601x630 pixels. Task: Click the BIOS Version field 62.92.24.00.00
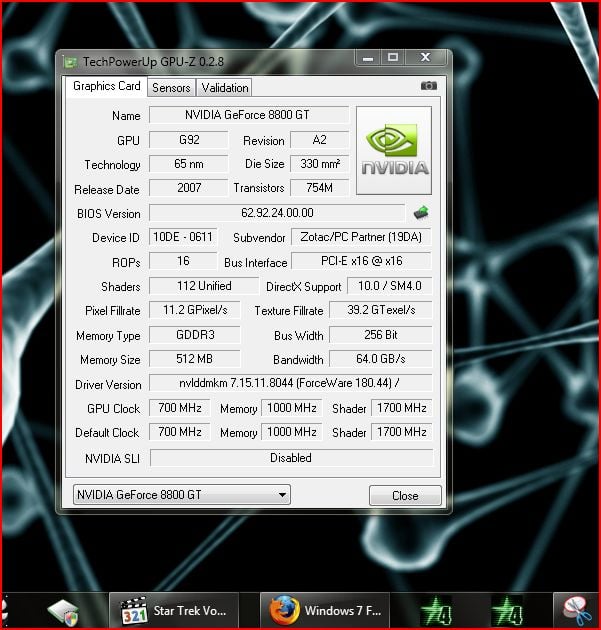pyautogui.click(x=277, y=213)
